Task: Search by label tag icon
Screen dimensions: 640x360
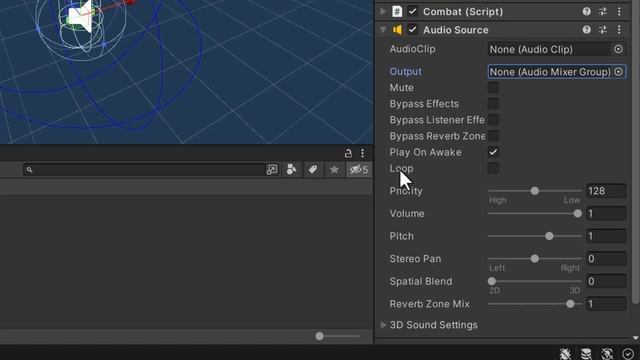Action: (x=313, y=169)
